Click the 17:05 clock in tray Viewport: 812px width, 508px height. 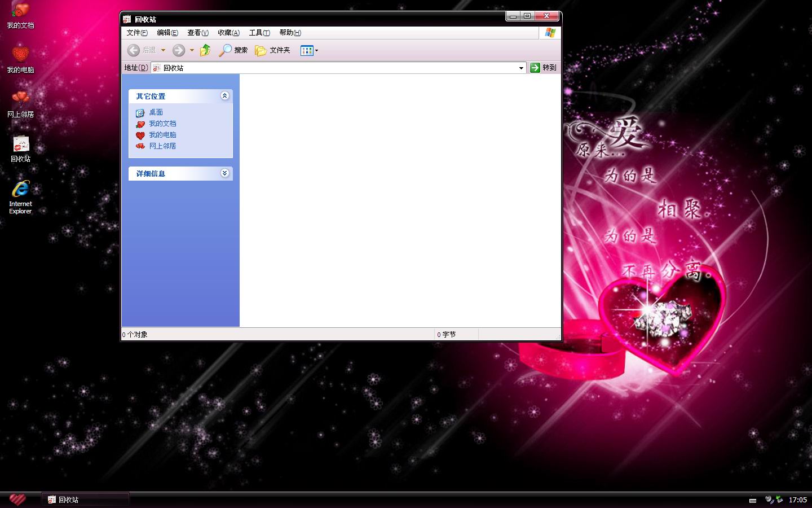coord(798,500)
